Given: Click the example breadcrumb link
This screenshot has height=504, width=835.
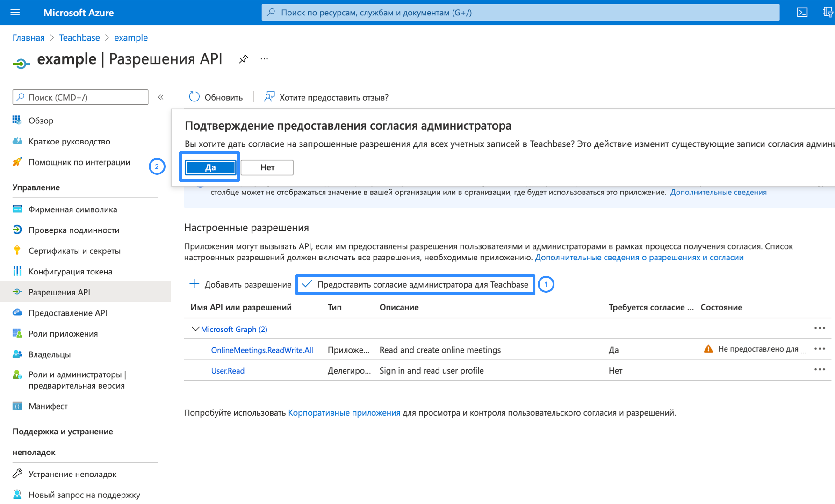Looking at the screenshot, I should pyautogui.click(x=131, y=37).
